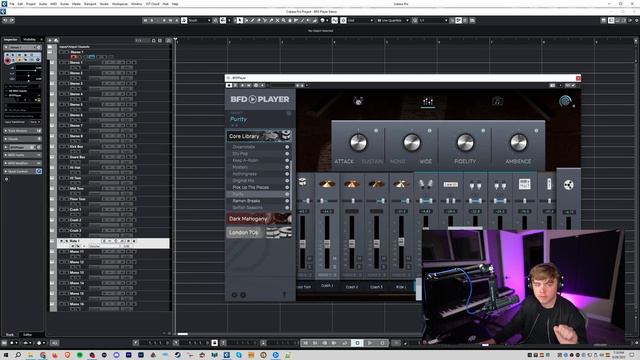Open the drum kit view in BFD Player
This screenshot has height=360, width=640.
click(x=358, y=101)
